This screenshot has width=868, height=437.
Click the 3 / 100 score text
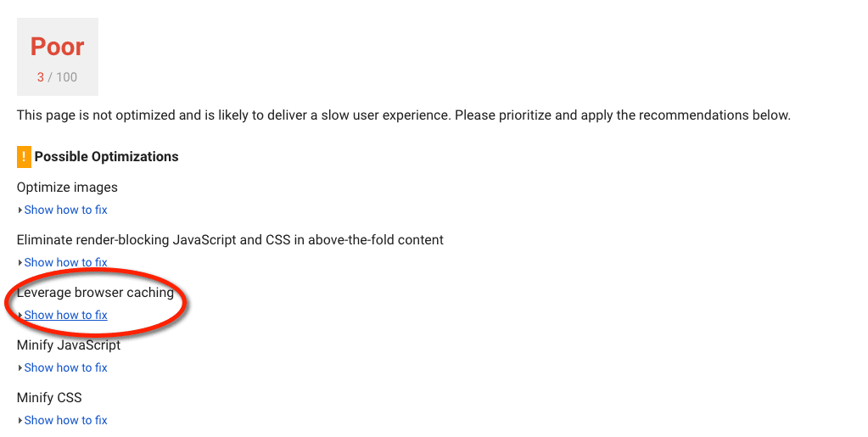[57, 77]
